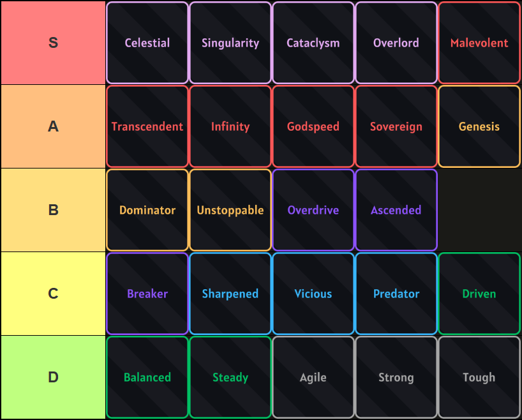Select the Sovereign tile in A tier
The image size is (522, 420).
click(396, 126)
